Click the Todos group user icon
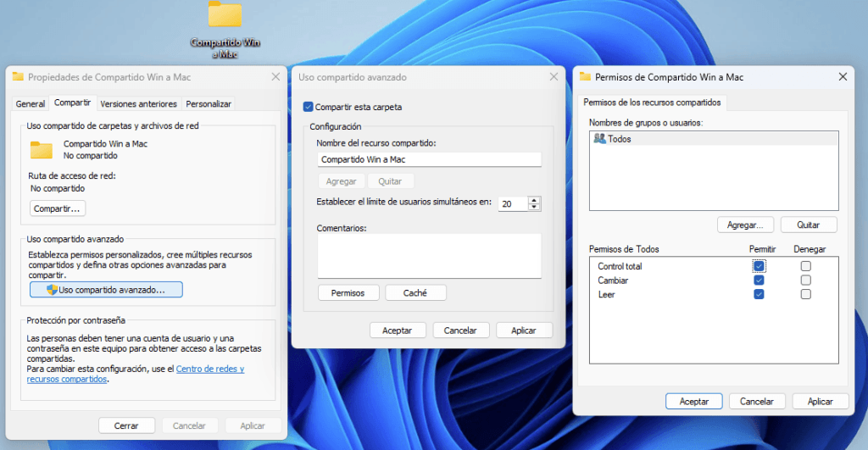 click(x=599, y=139)
